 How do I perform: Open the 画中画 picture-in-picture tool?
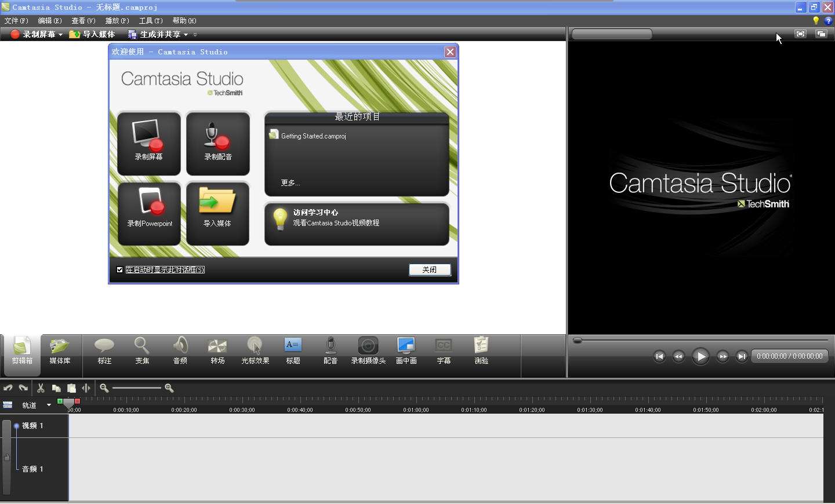[406, 351]
